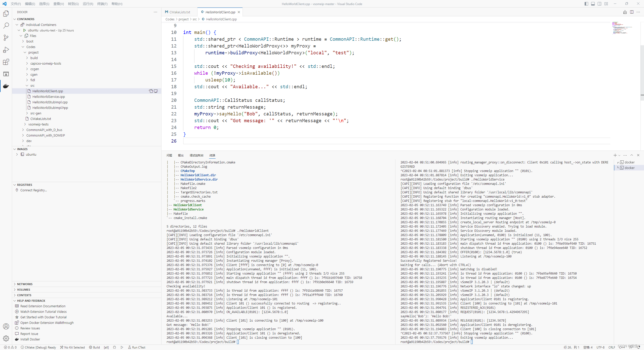Open the Extensions view icon

[x=6, y=62]
